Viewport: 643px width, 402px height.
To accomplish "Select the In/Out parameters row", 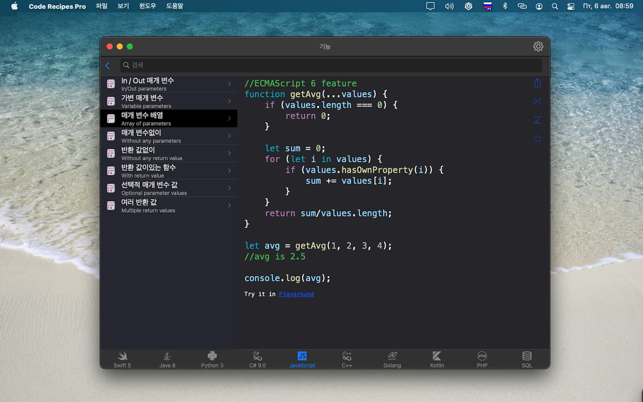I will [169, 84].
